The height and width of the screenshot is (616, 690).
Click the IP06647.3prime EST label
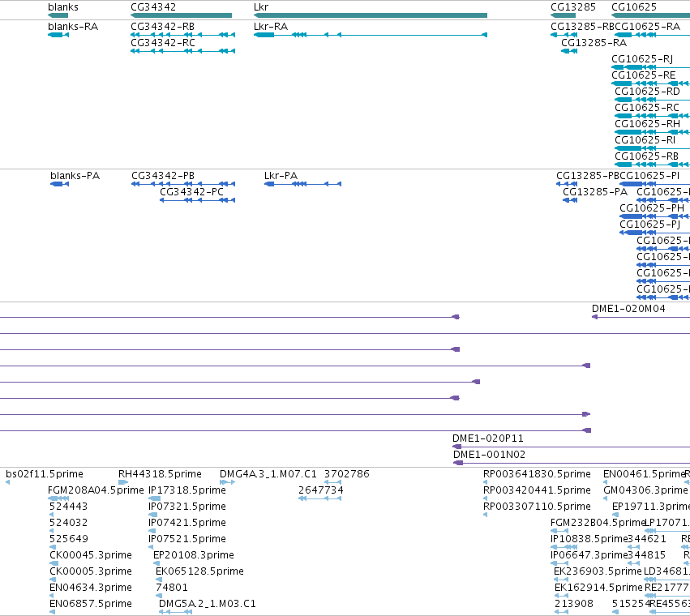pos(589,556)
